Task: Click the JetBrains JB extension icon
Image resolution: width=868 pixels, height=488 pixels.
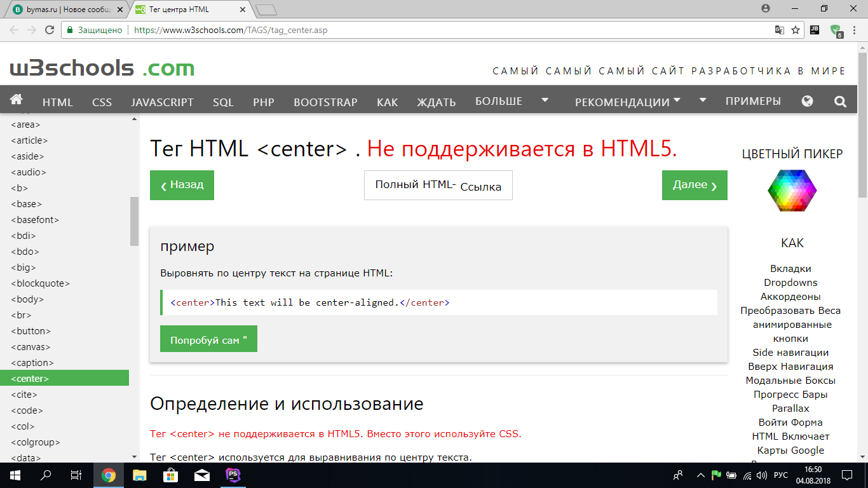Action: pyautogui.click(x=815, y=30)
